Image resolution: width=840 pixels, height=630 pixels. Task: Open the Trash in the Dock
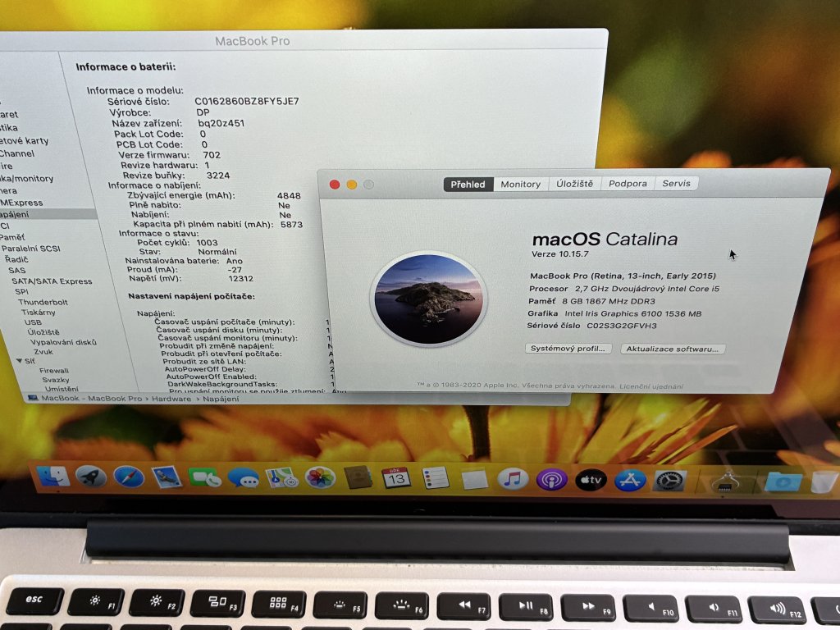coord(824,482)
